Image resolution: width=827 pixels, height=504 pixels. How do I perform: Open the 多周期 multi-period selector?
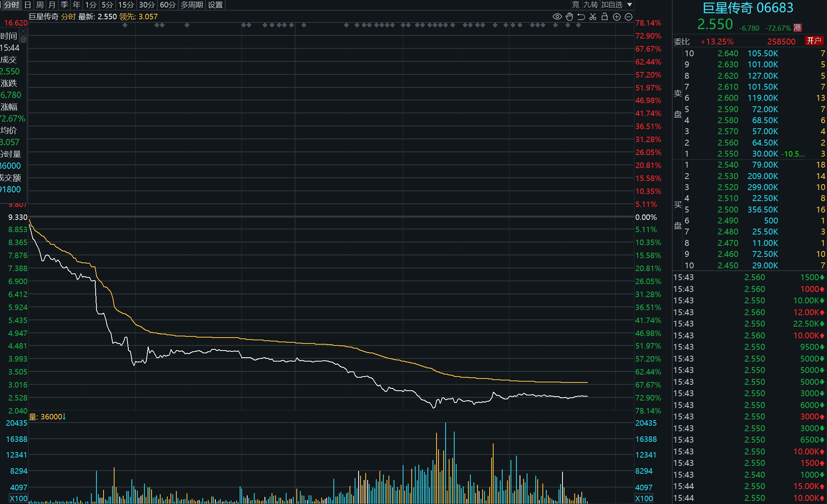pos(192,5)
